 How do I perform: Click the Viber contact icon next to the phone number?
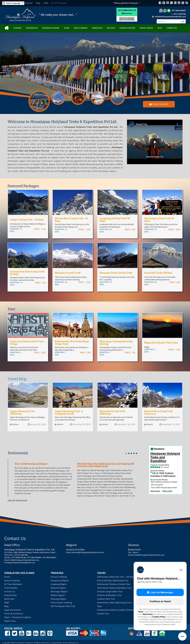coord(161,10)
